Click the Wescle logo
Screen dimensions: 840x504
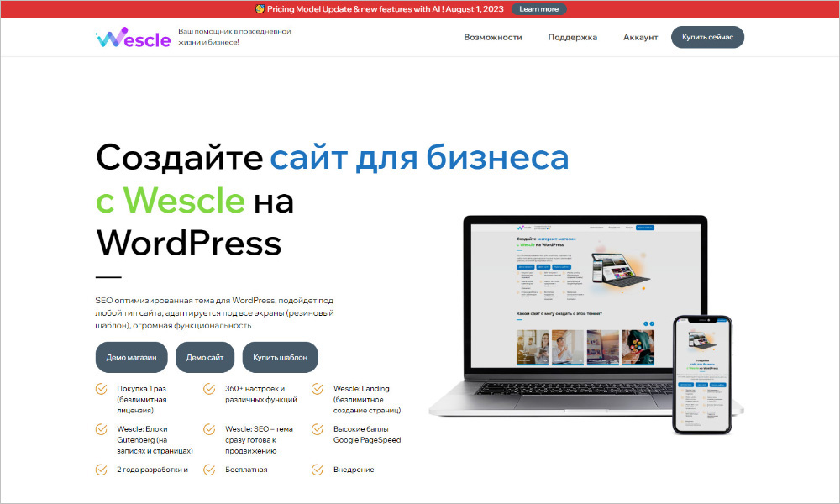click(133, 38)
